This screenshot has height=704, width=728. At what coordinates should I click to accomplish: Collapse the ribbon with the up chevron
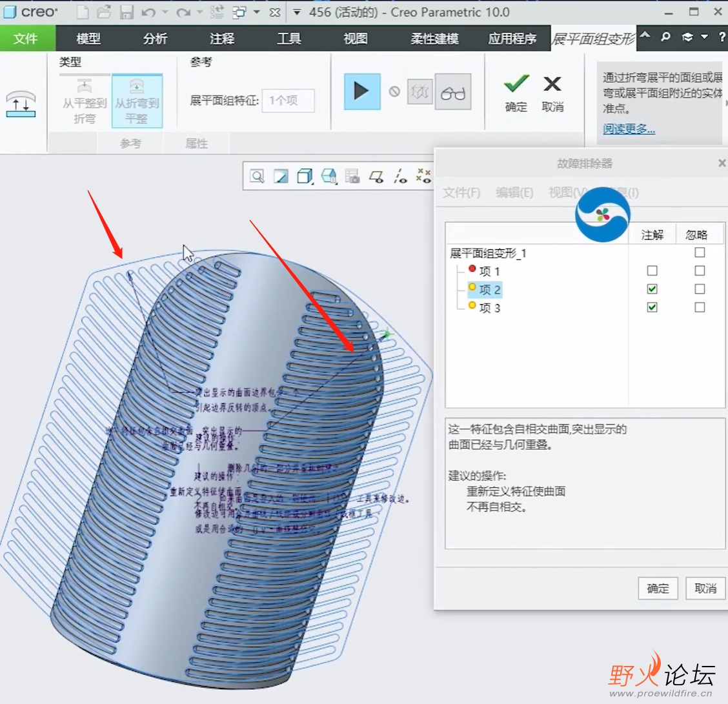coord(645,36)
